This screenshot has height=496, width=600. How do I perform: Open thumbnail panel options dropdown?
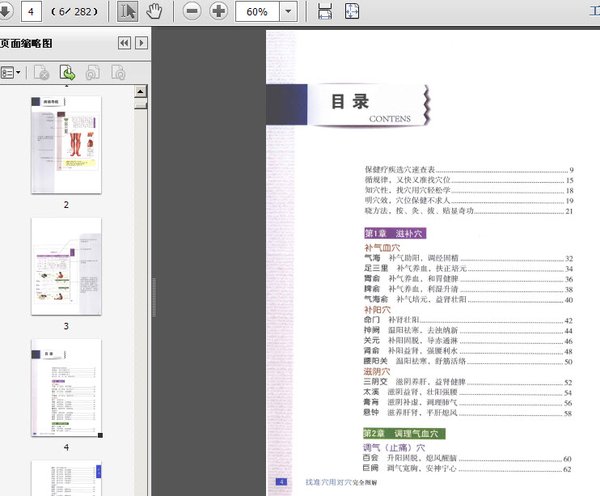[x=12, y=72]
